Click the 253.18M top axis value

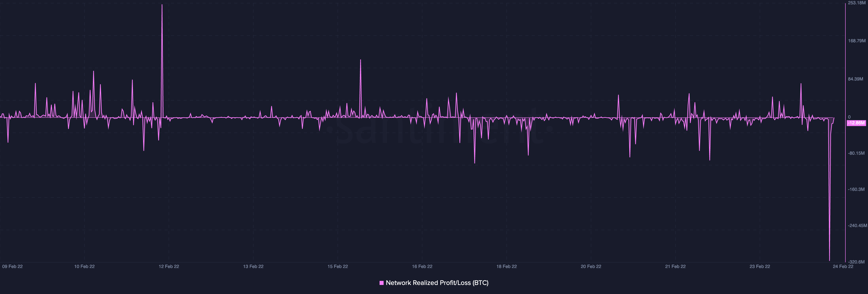(x=856, y=3)
